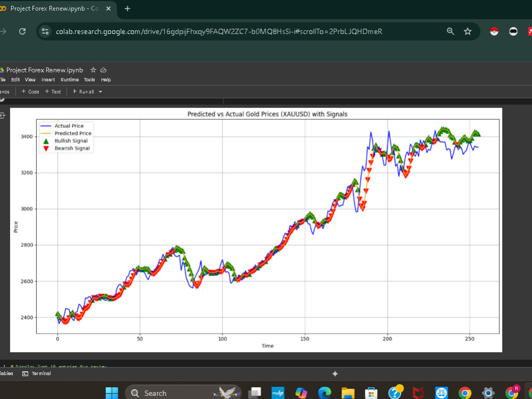Bookmark this page with the star icon

point(468,31)
